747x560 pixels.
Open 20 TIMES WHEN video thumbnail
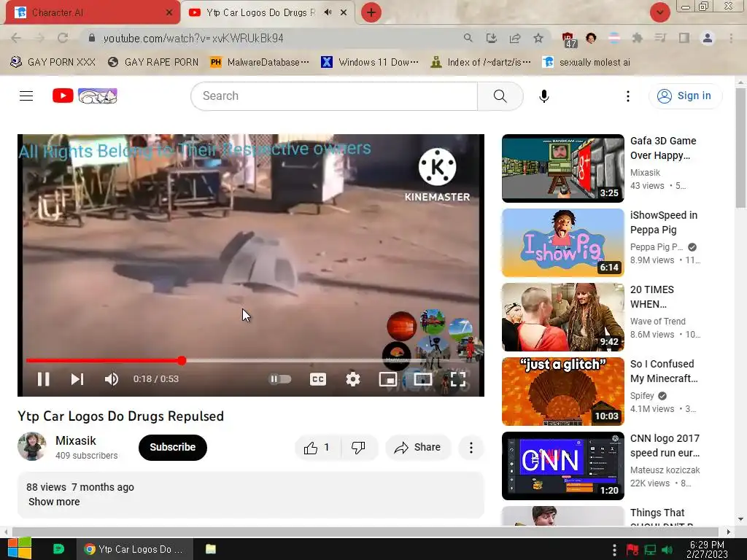point(562,316)
